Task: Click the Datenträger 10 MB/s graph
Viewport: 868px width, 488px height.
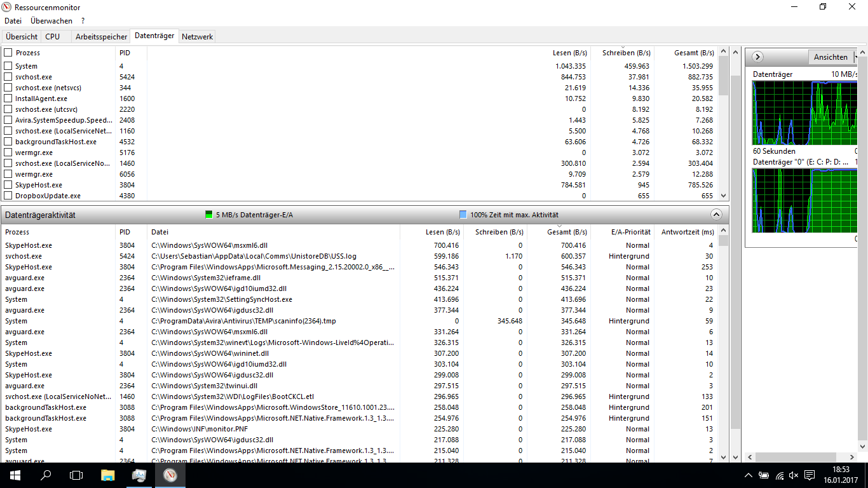Action: [804, 112]
